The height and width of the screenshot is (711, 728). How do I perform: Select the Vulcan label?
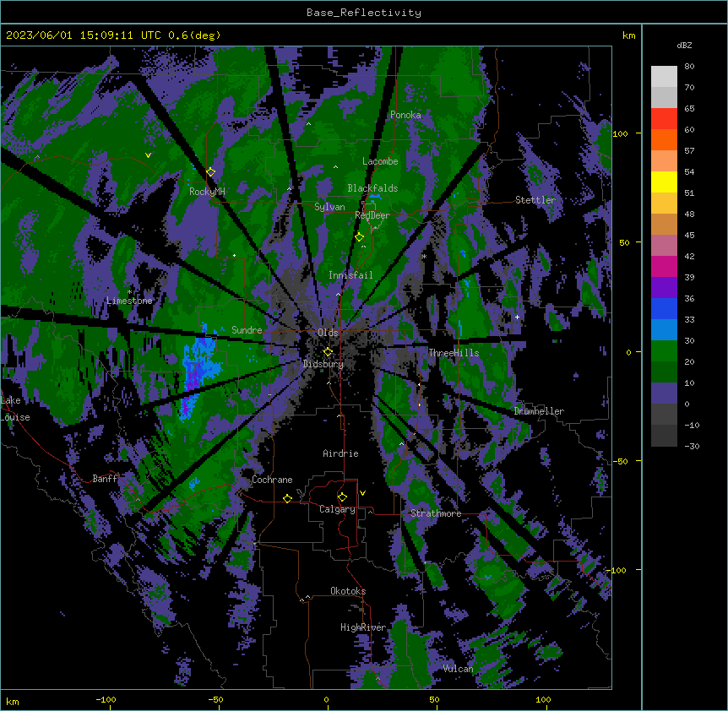tap(459, 669)
